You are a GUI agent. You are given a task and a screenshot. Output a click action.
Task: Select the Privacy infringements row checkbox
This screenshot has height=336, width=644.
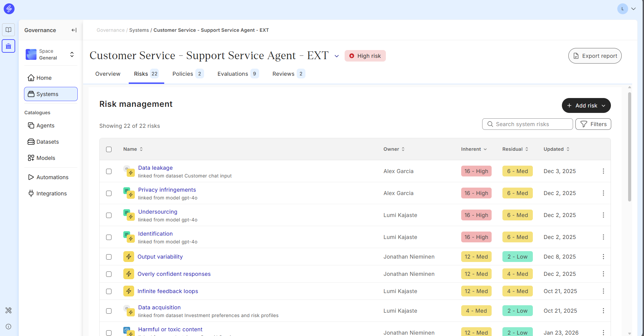[109, 193]
